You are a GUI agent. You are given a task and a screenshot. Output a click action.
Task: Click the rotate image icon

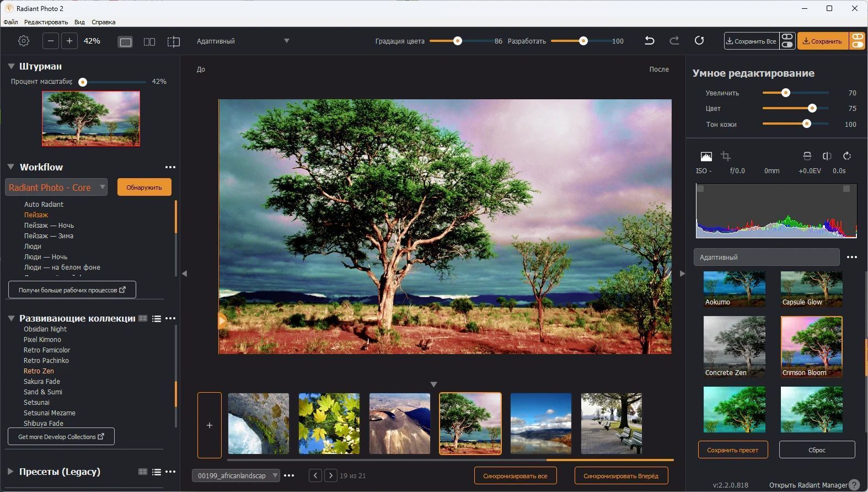[847, 156]
